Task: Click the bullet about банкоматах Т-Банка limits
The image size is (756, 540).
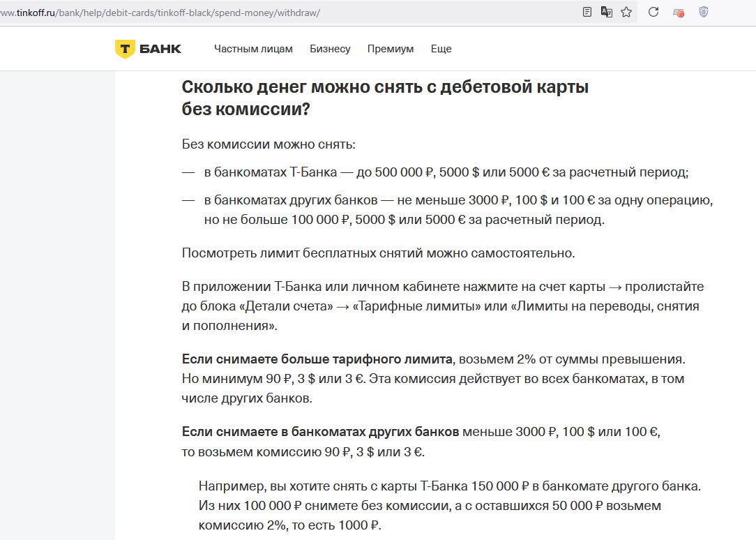Action: click(446, 172)
